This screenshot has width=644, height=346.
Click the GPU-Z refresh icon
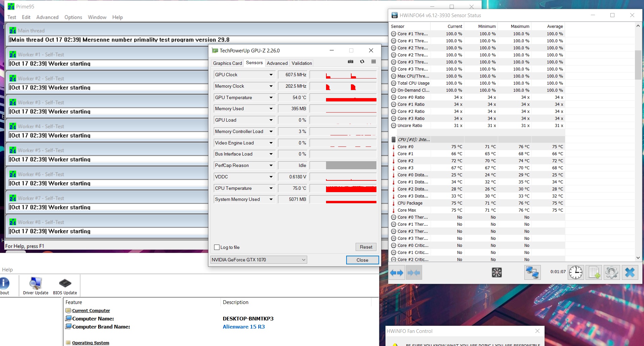(x=362, y=61)
